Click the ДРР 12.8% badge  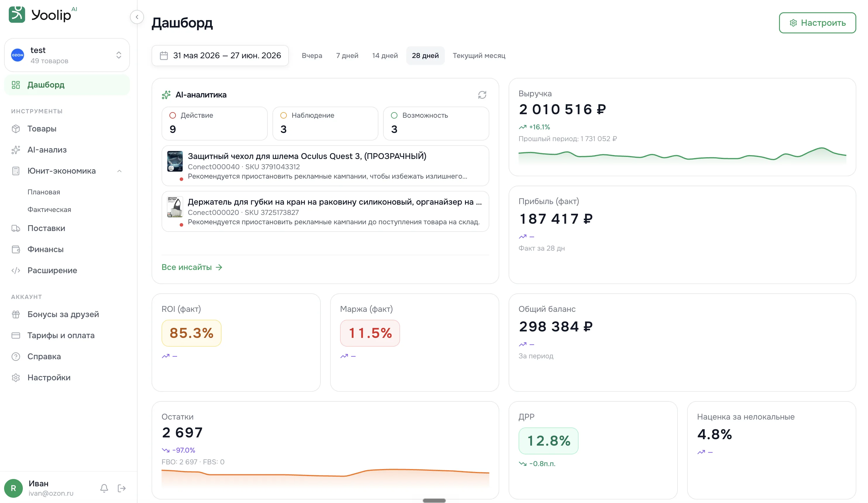[x=548, y=441]
